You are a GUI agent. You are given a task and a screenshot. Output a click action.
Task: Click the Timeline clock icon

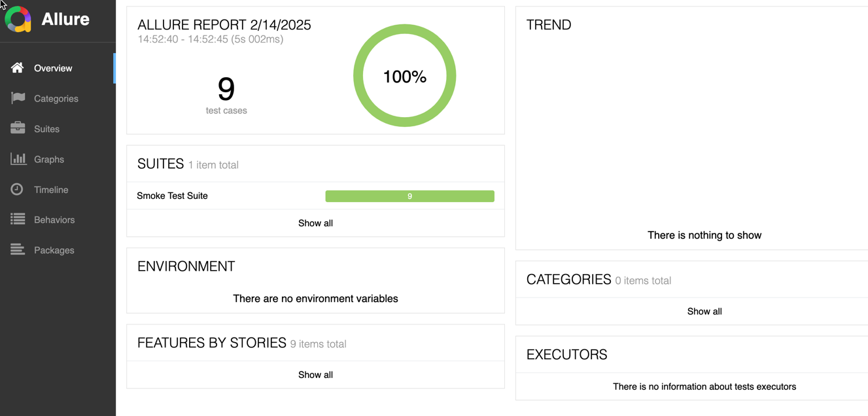tap(17, 189)
